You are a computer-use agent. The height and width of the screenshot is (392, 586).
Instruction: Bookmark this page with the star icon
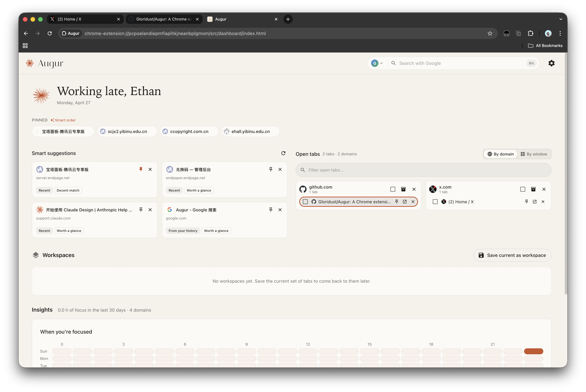tap(490, 33)
